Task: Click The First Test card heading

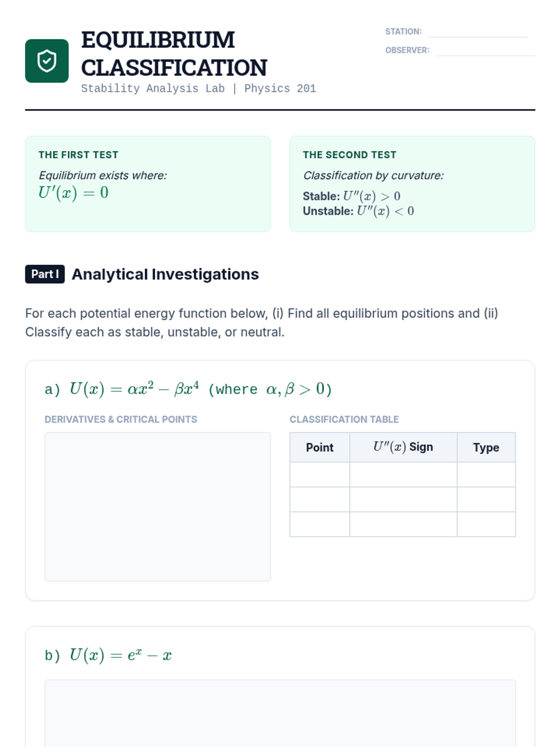Action: point(78,155)
